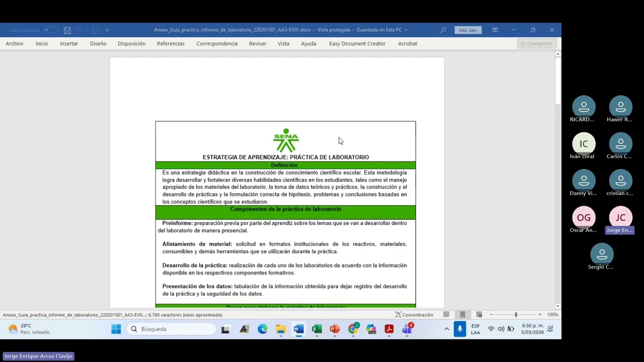Click the Compartir button
644x362 pixels.
[x=536, y=44]
